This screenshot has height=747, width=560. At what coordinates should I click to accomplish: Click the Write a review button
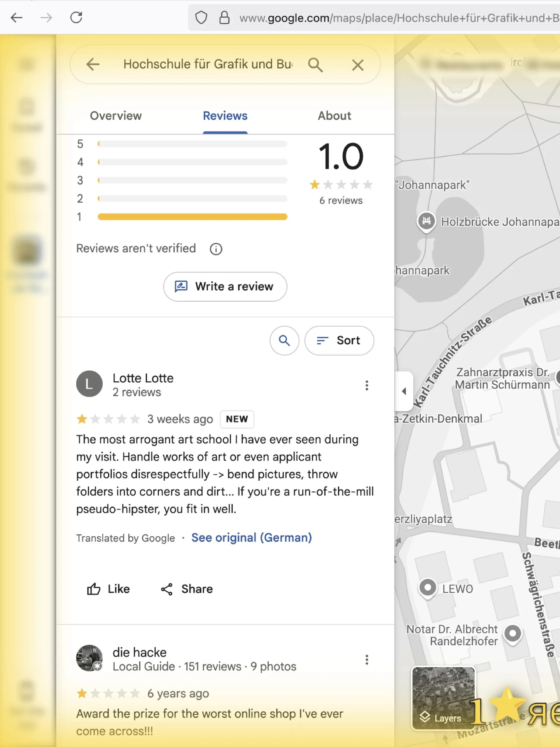(x=225, y=286)
